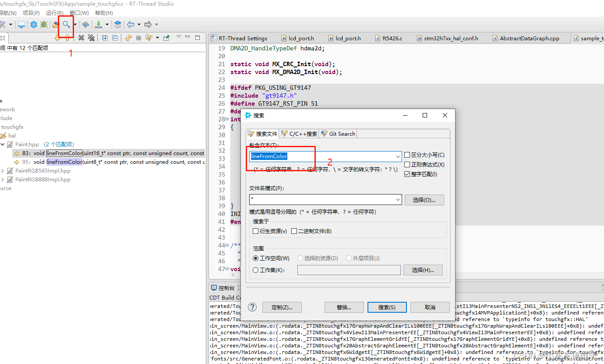Screen dimensions: 604x364
Task: Open the 帮助(H) menu
Action: (x=103, y=13)
